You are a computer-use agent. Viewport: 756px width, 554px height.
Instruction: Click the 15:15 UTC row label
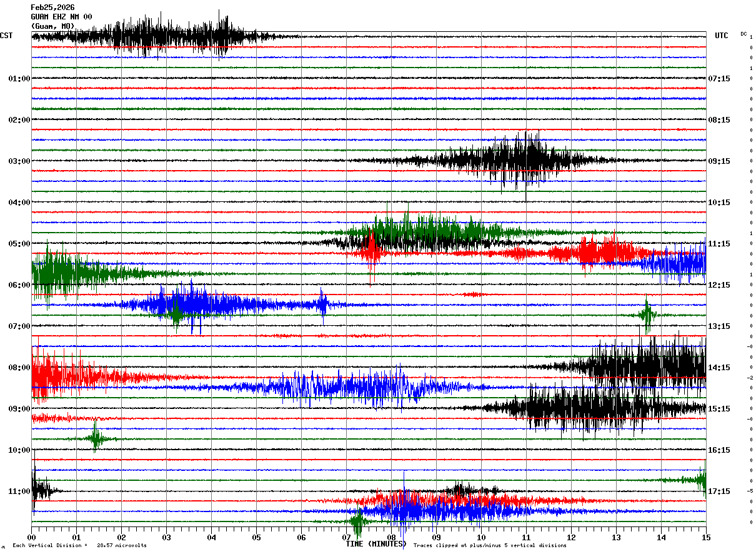(x=719, y=409)
